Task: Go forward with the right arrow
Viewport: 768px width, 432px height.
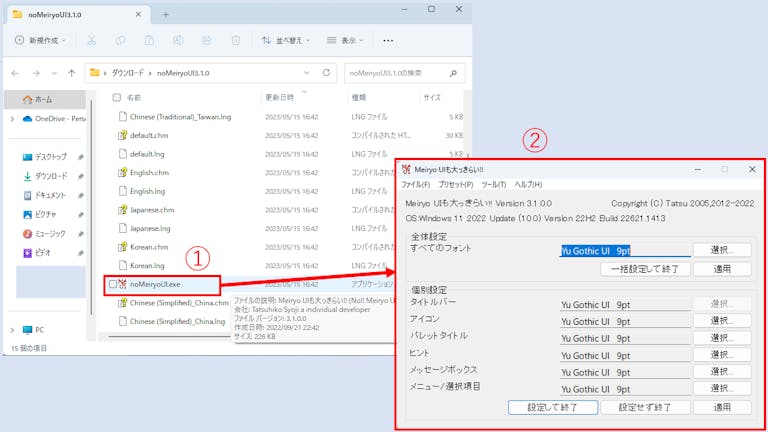Action: [36, 73]
